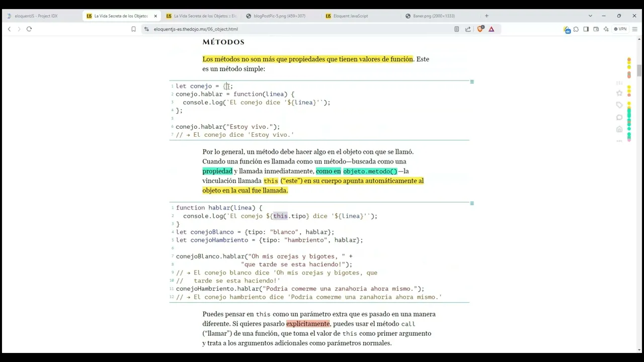This screenshot has height=362, width=644.
Task: Open second code block menu icon
Action: (472, 204)
